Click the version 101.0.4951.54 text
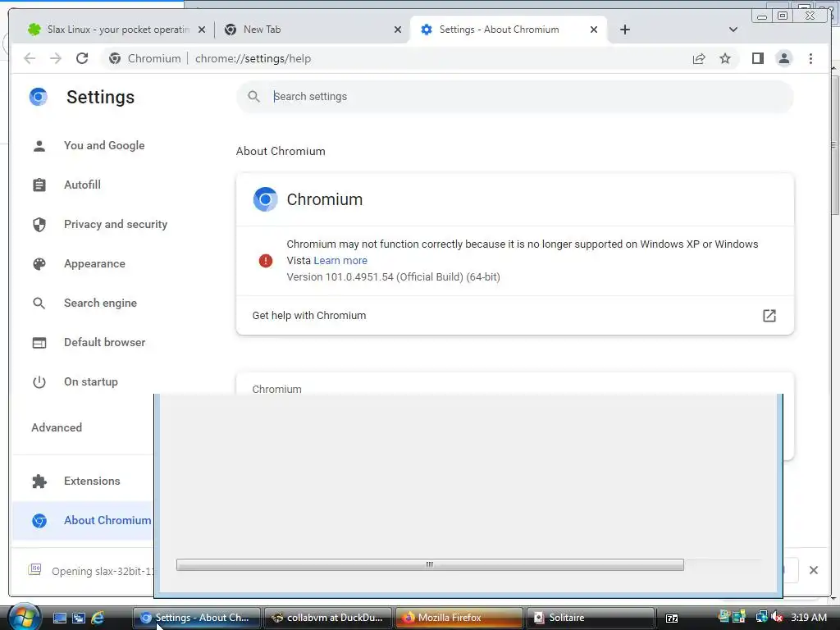Screen dimensions: 840x630 pos(393,277)
